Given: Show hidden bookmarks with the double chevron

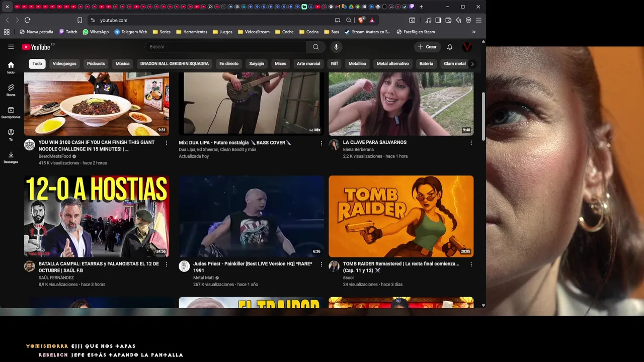Looking at the screenshot, I should 473,32.
